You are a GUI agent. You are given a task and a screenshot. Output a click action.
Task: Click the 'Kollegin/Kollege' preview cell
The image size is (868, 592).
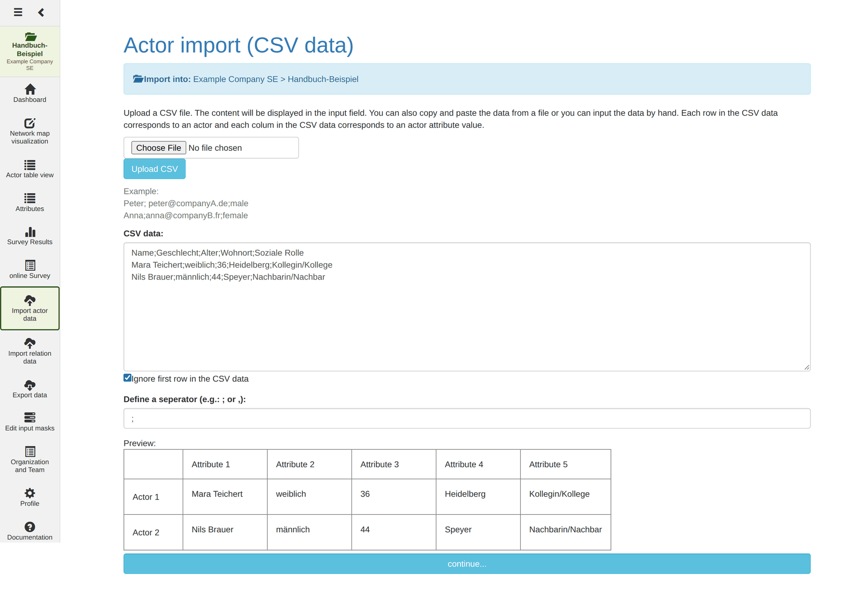[x=566, y=497]
